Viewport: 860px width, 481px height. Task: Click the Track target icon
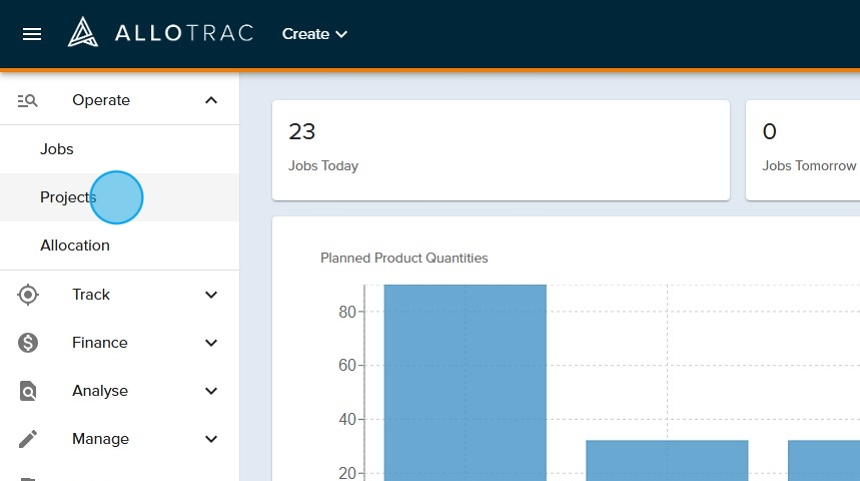(28, 294)
